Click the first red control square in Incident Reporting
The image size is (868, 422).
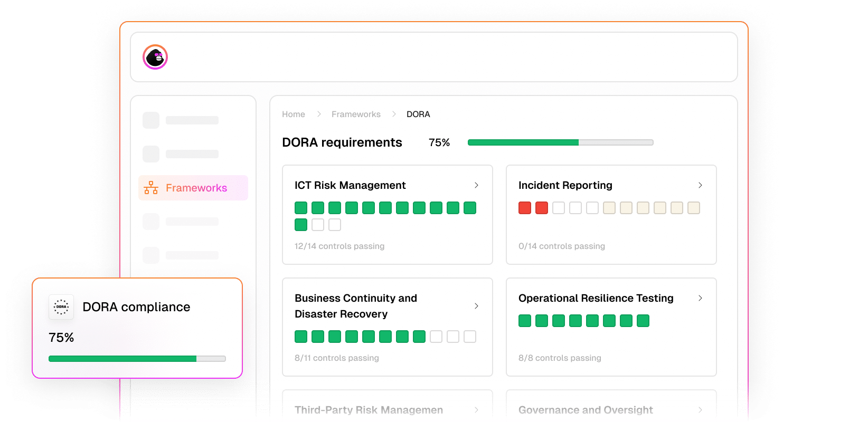[525, 208]
